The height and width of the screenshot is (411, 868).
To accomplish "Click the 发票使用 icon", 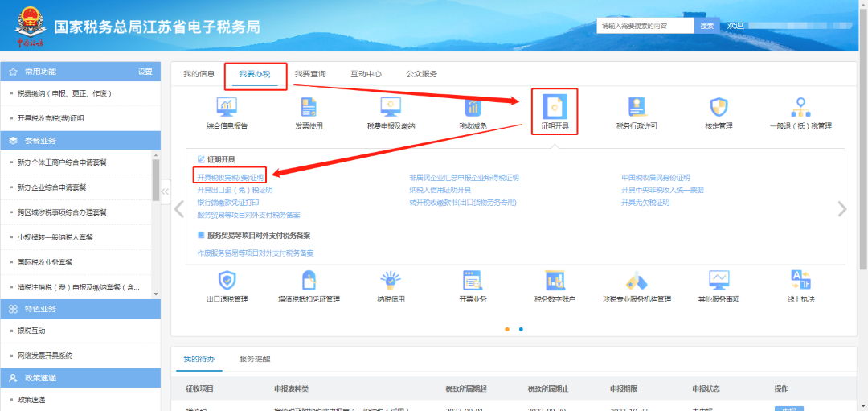I will pos(309,107).
